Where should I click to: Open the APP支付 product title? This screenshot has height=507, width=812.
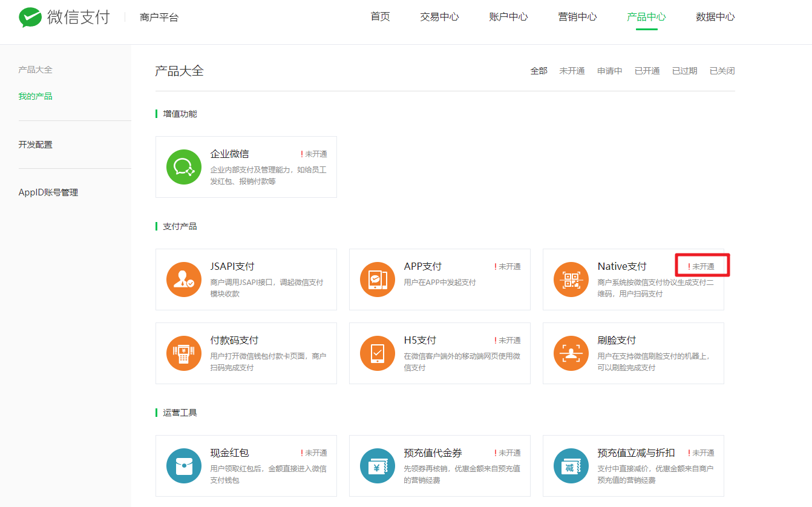tap(423, 266)
